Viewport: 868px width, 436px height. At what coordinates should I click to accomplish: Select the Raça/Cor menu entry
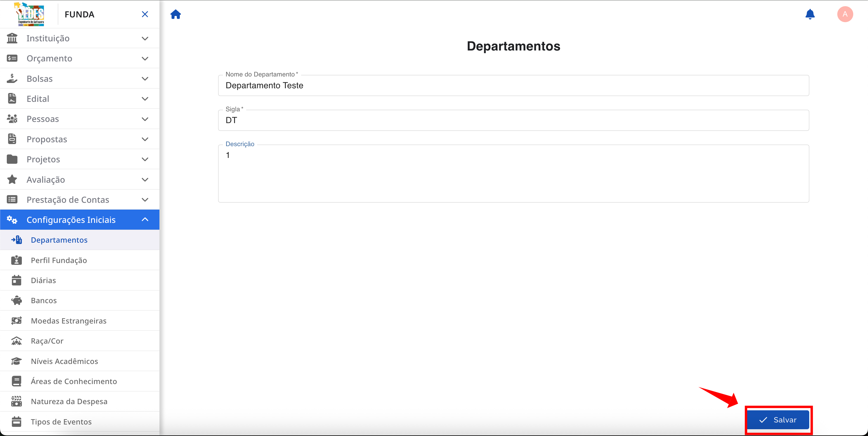(x=47, y=341)
